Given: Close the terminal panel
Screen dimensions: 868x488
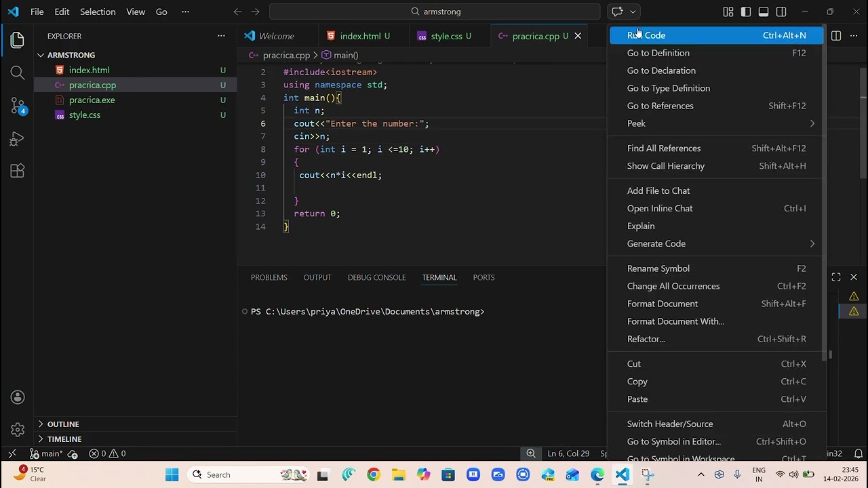Looking at the screenshot, I should click(x=854, y=277).
